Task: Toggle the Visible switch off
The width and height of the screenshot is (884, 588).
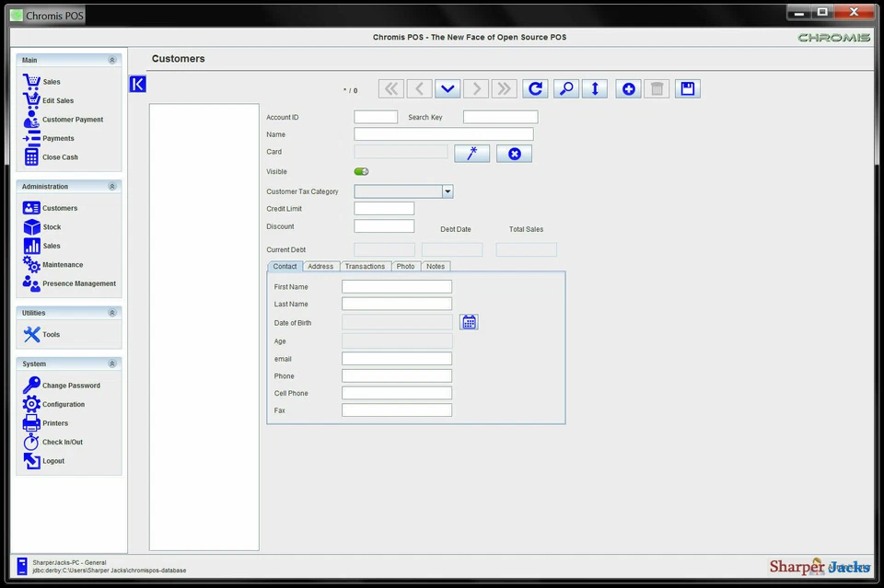Action: [360, 171]
